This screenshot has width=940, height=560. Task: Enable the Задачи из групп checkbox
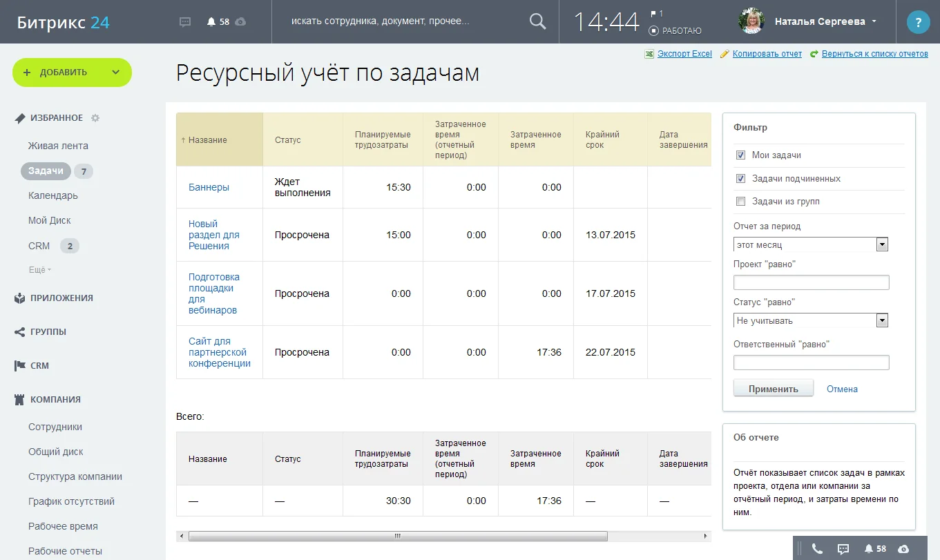[x=740, y=202]
